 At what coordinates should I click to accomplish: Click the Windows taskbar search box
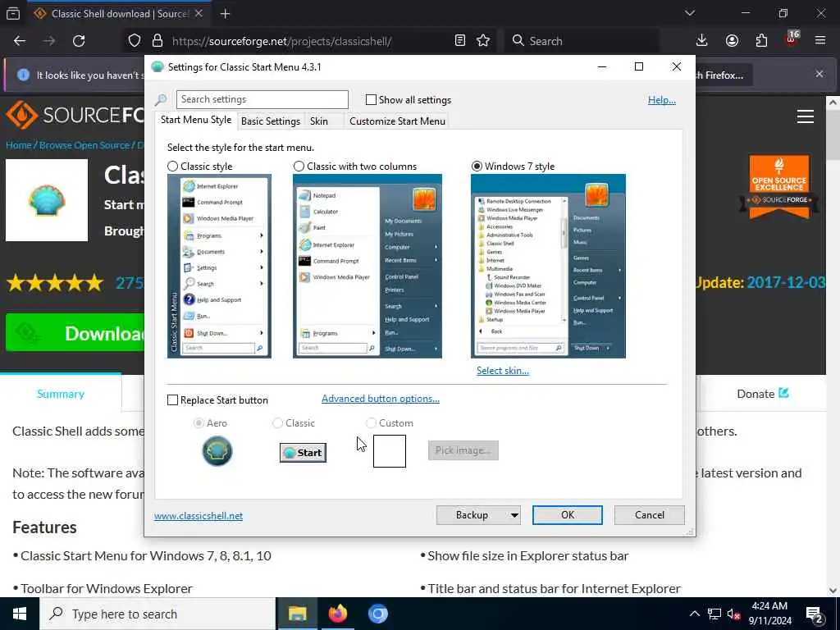[157, 614]
